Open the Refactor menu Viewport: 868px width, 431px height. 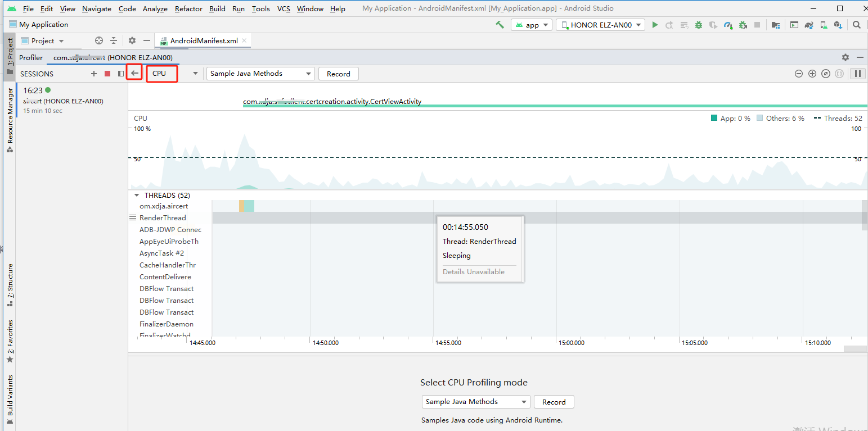tap(188, 8)
